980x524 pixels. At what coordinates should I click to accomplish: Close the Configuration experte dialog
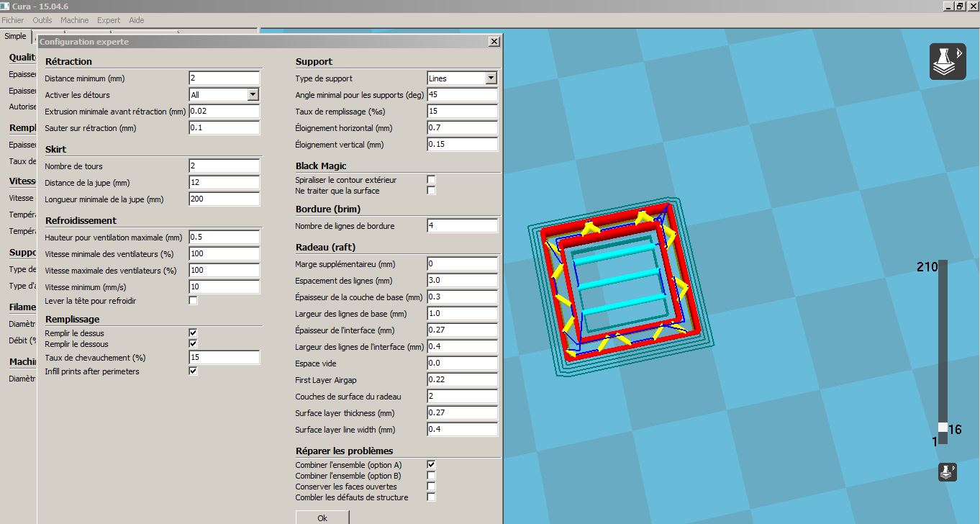(494, 42)
